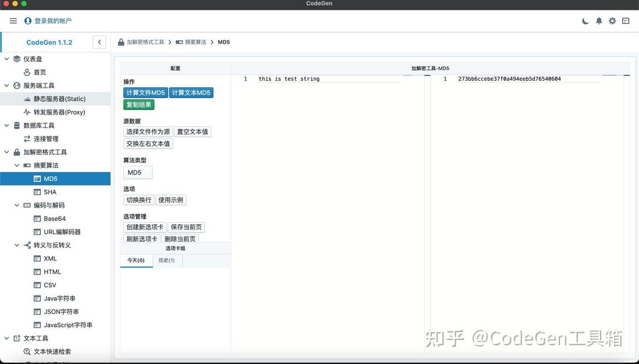Click the SHA item icon
The height and width of the screenshot is (364, 639).
[x=37, y=192]
